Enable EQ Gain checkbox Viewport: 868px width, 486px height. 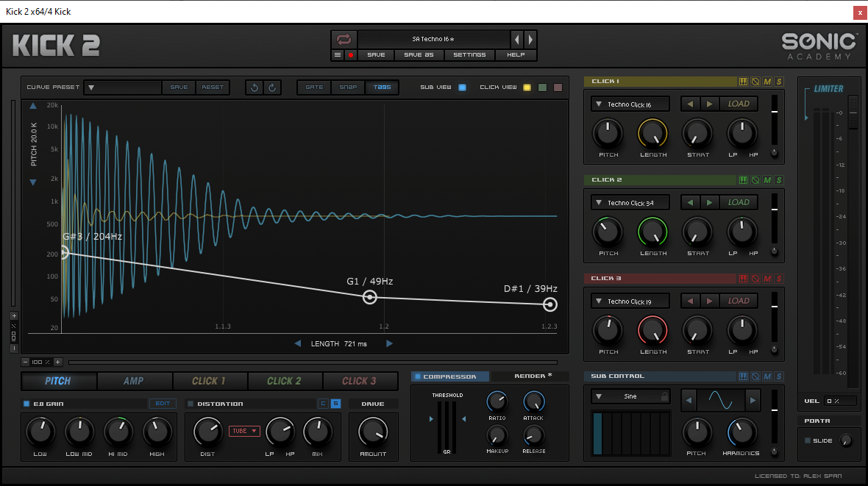26,404
